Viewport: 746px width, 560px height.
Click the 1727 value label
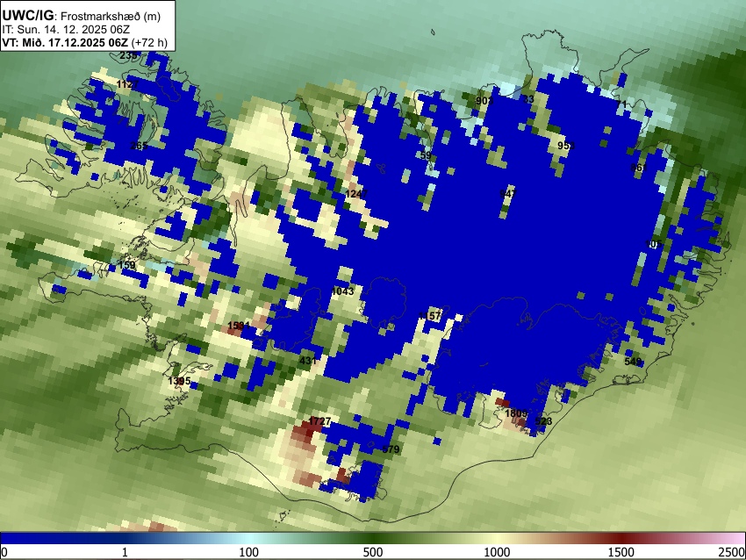[x=319, y=421]
